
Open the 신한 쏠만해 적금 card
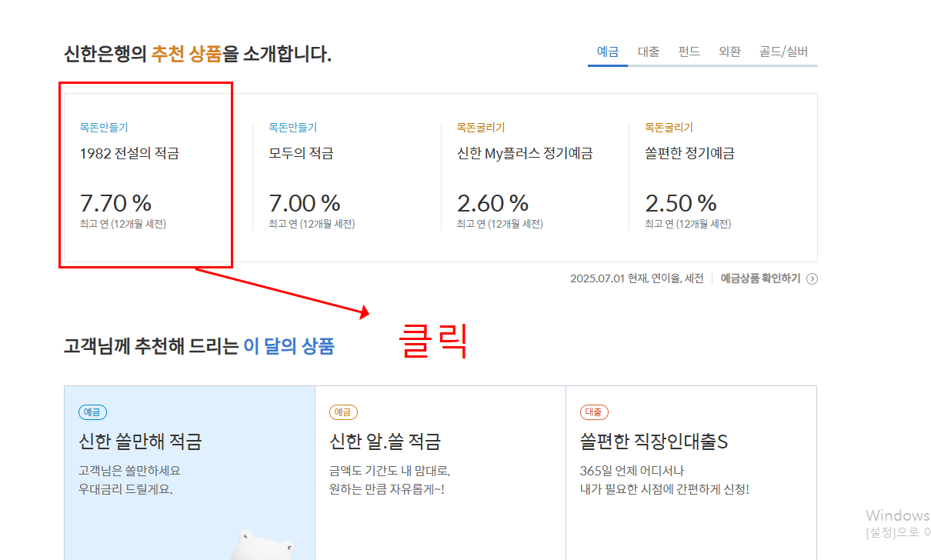point(189,473)
